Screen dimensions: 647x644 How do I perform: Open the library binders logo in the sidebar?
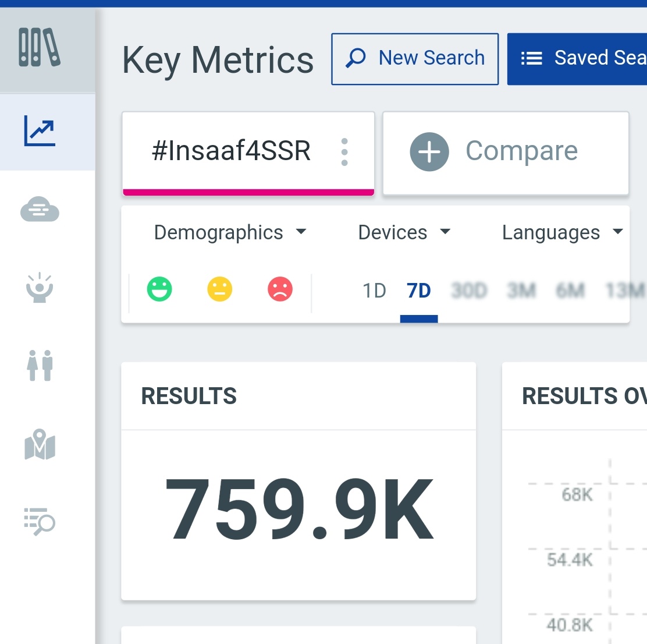40,47
